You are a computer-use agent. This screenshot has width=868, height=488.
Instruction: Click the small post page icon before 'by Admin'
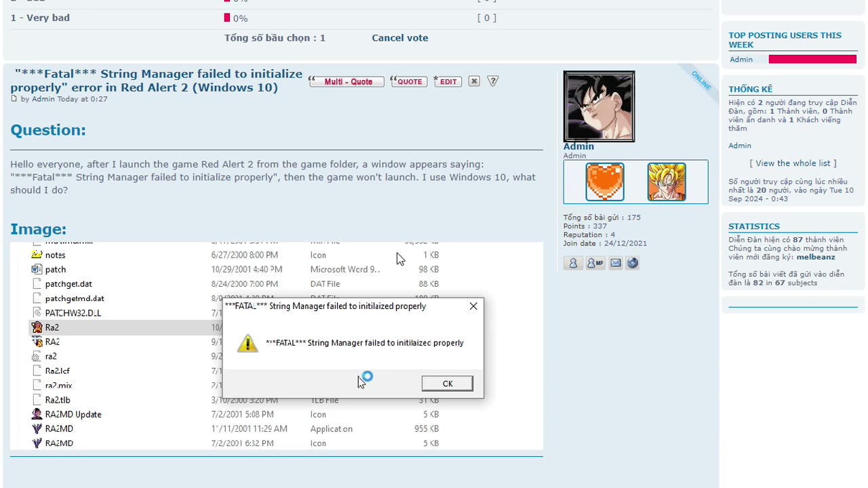click(14, 99)
